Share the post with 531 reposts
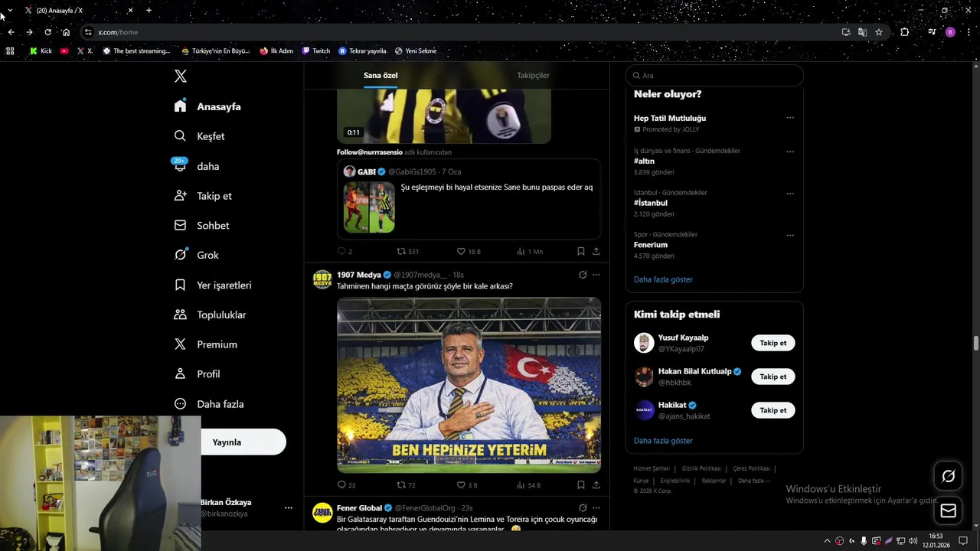This screenshot has height=551, width=980. coord(596,251)
